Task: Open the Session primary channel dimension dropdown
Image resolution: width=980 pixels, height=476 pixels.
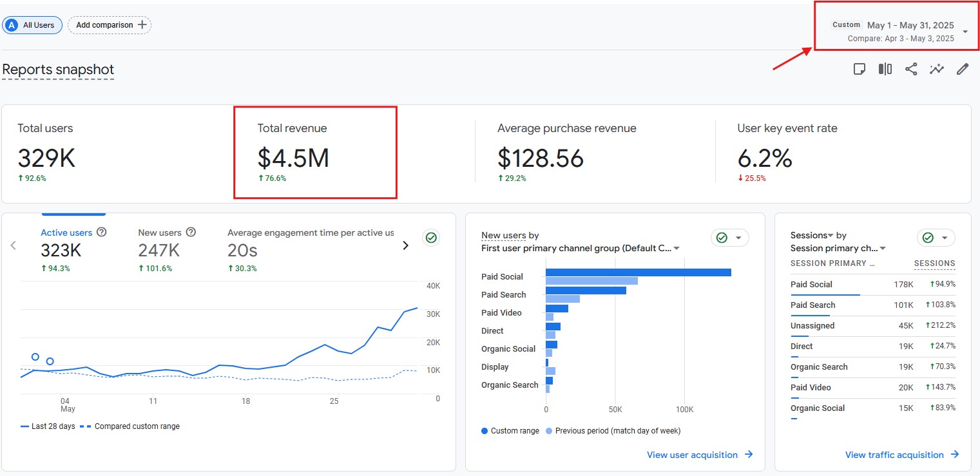Action: pyautogui.click(x=838, y=248)
